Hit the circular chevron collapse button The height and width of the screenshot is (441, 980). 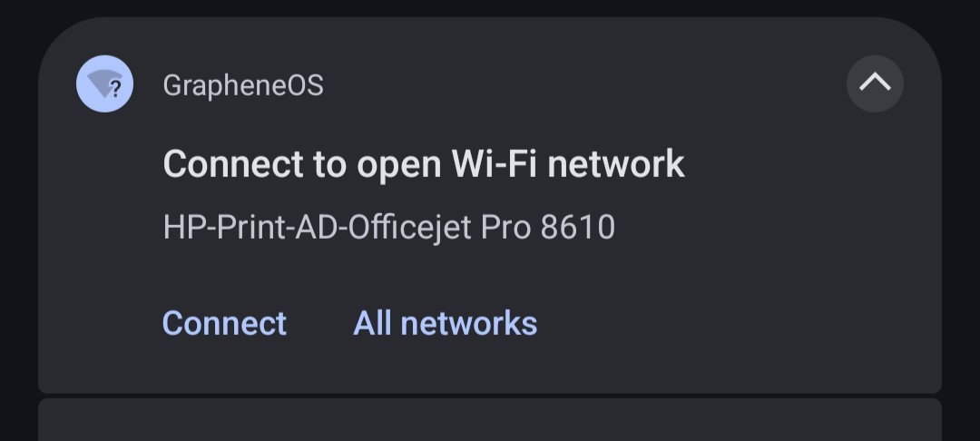[875, 83]
